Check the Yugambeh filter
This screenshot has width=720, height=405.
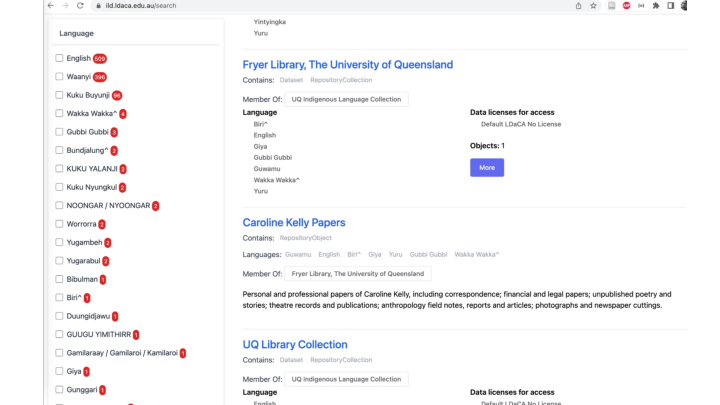[x=59, y=242]
